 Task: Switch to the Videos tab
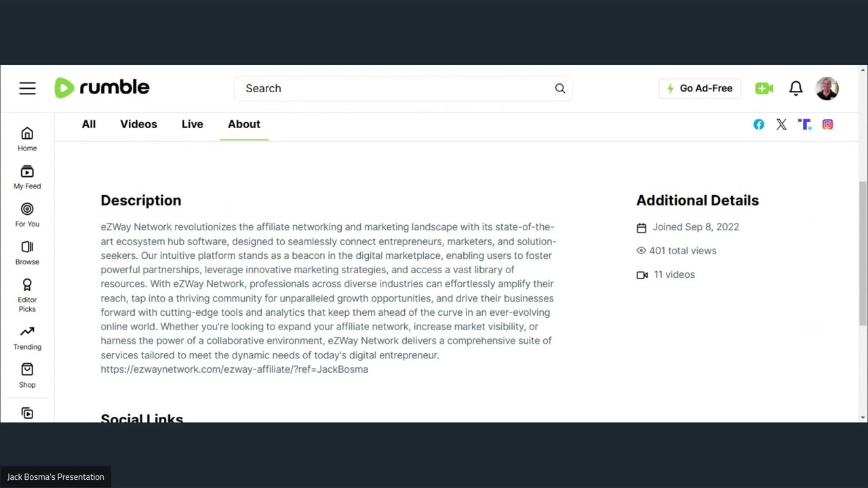139,124
